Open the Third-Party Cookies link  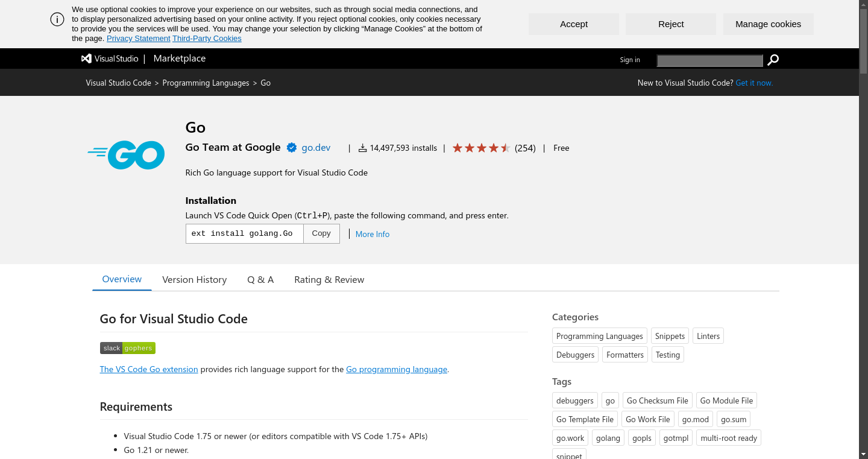pos(207,39)
